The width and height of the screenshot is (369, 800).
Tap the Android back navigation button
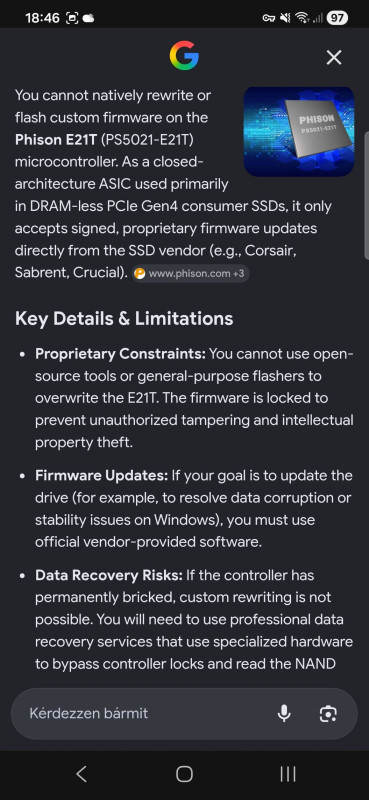point(81,774)
